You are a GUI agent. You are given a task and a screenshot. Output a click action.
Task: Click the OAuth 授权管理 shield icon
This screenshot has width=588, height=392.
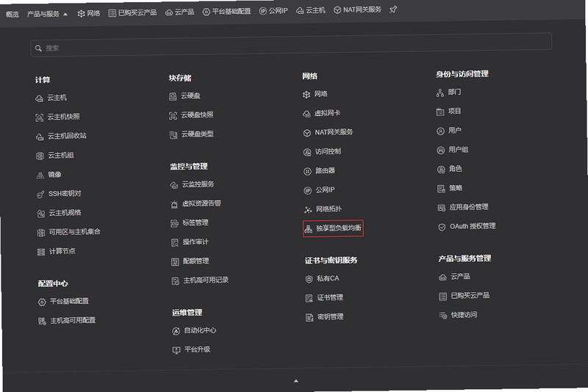tap(442, 228)
